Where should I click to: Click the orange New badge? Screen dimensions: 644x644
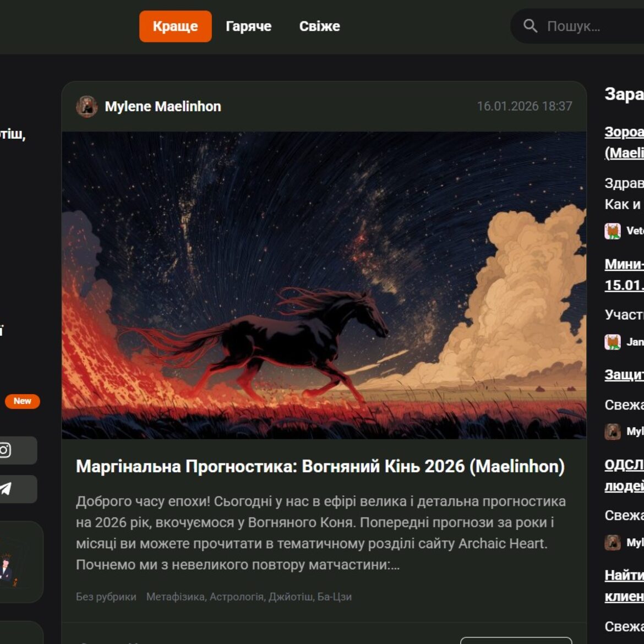click(x=23, y=401)
